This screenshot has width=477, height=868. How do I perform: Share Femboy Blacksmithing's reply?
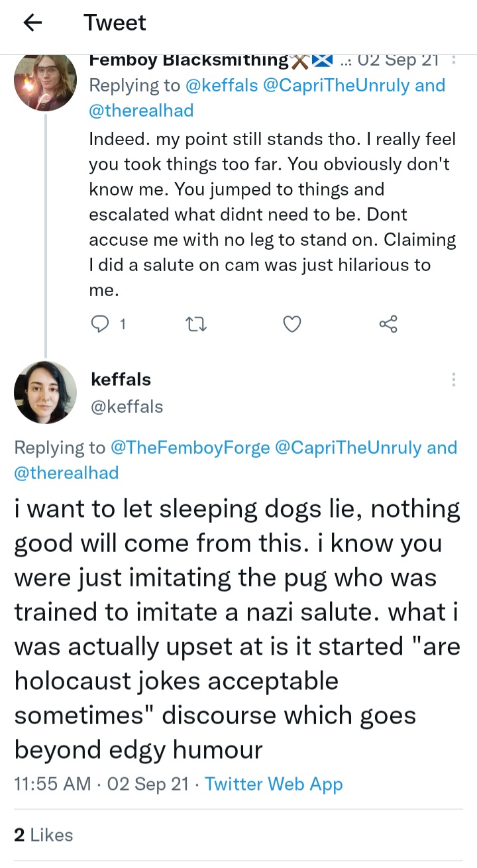coord(388,323)
